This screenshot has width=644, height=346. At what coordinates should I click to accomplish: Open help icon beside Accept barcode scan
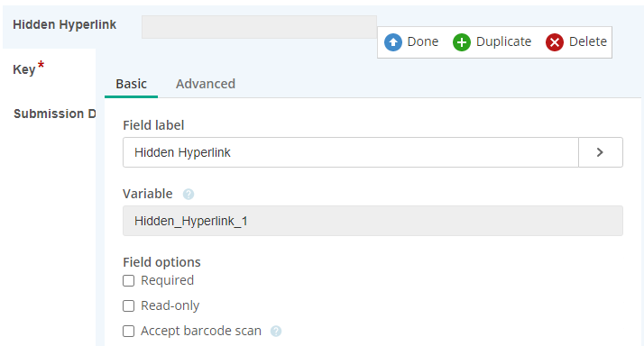pyautogui.click(x=276, y=332)
